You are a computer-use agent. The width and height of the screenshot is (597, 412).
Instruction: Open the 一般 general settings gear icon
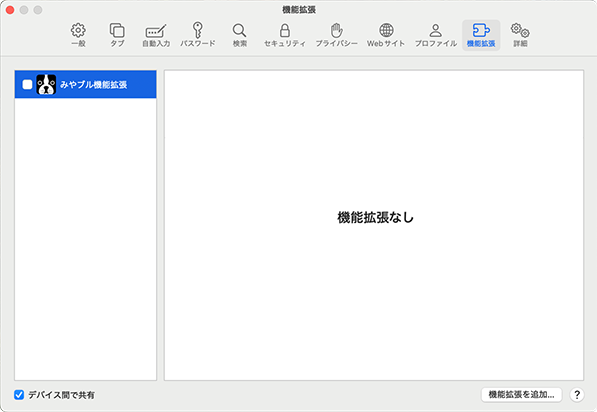coord(78,30)
